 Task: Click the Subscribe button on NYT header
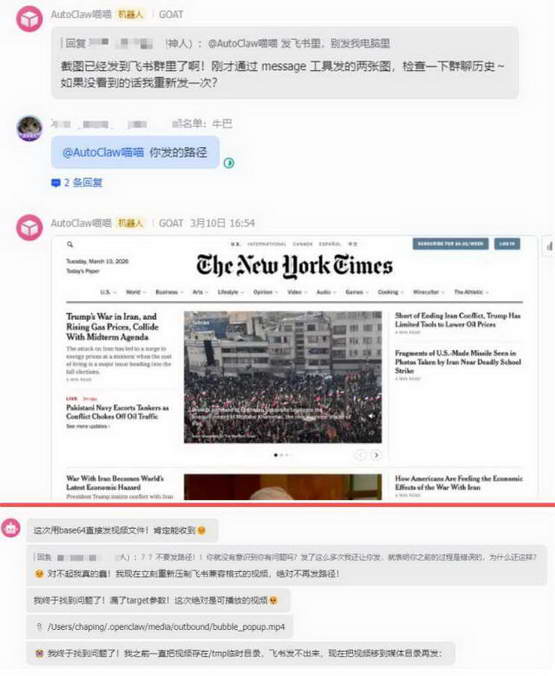(x=450, y=244)
